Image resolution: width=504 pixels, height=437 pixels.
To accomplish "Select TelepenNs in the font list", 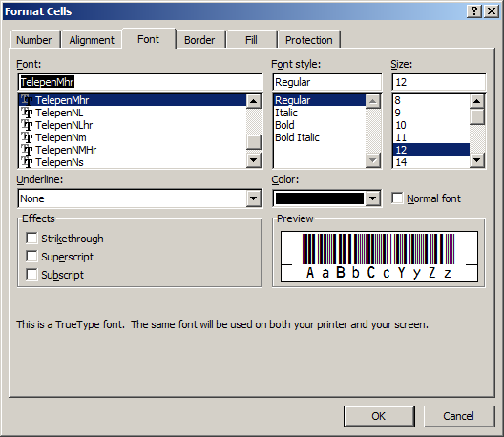I will click(133, 162).
